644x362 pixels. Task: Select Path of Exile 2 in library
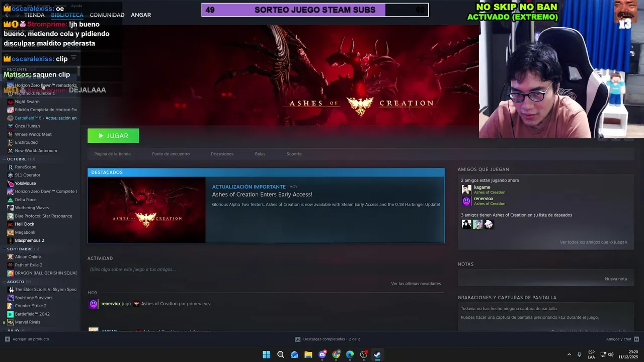28,265
